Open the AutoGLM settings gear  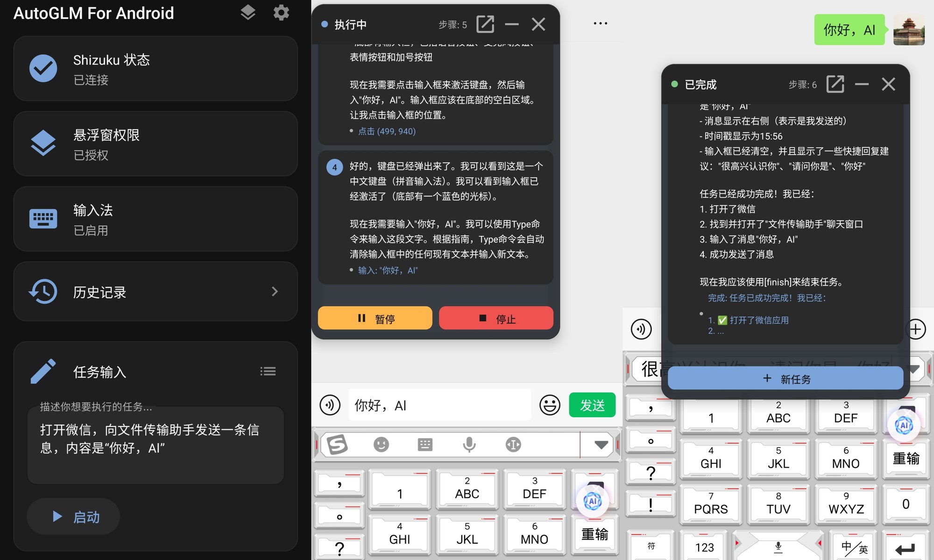pyautogui.click(x=281, y=13)
